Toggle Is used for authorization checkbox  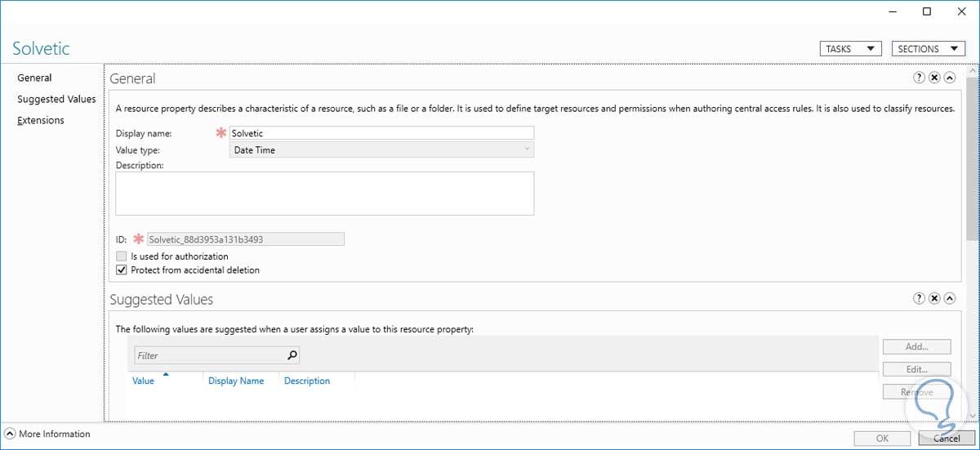(122, 256)
